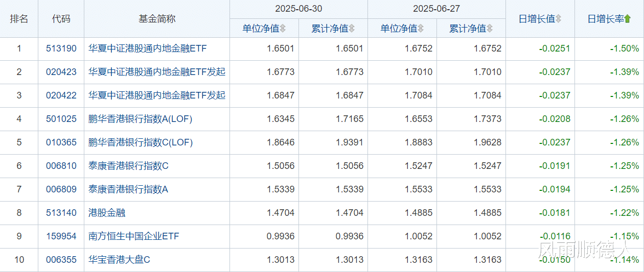644x272 pixels.
Task: Click rank number 10 cell
Action: (19, 260)
